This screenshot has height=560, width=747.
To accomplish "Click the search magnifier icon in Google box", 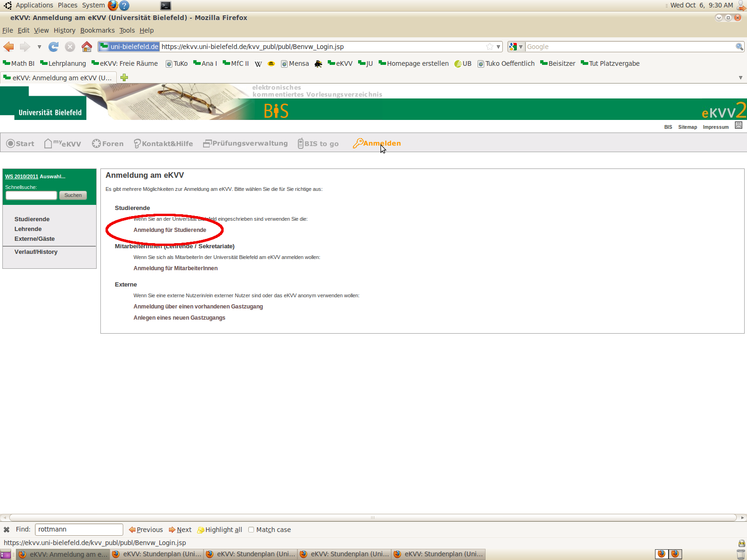I will [x=740, y=47].
